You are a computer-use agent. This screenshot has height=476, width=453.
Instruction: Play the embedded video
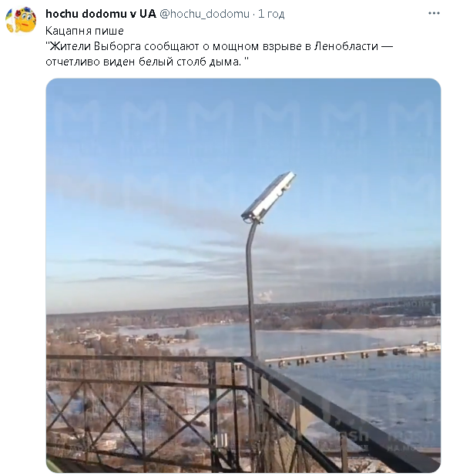coord(243,275)
